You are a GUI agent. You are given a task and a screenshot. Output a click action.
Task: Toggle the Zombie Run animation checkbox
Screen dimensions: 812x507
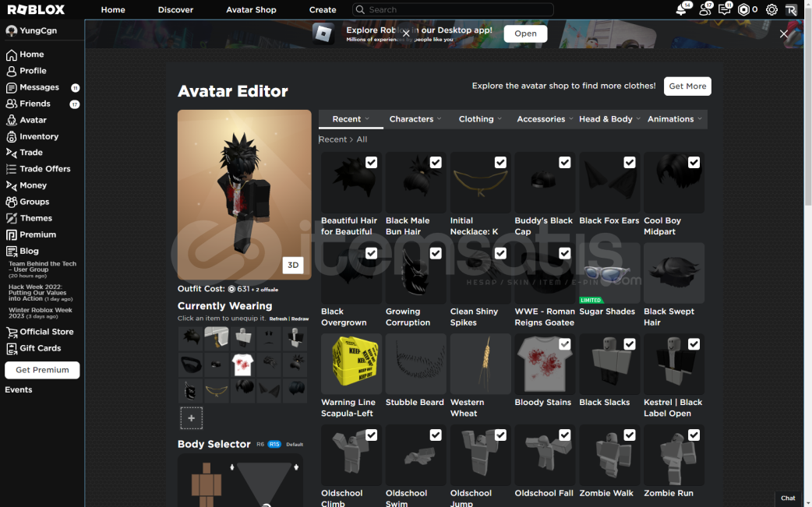(x=694, y=435)
